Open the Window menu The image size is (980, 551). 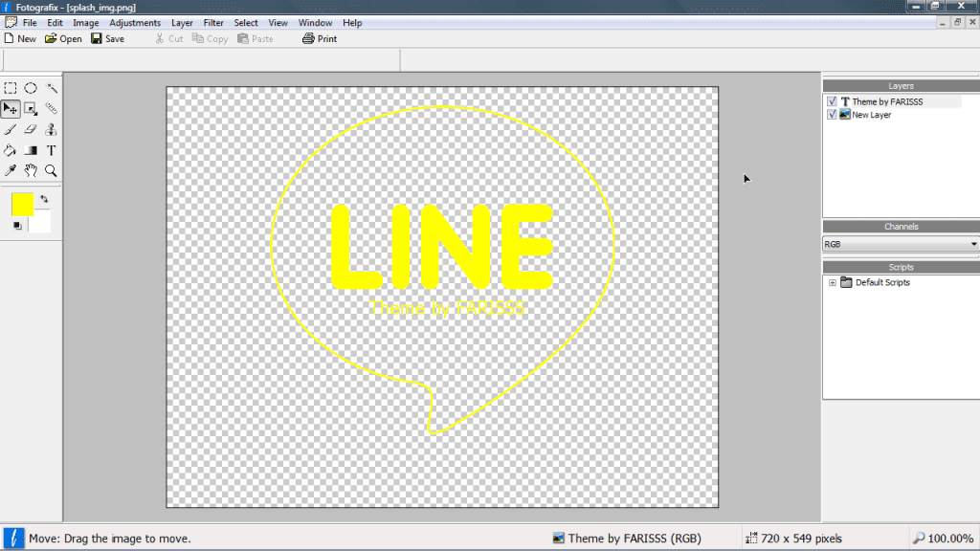click(x=315, y=23)
